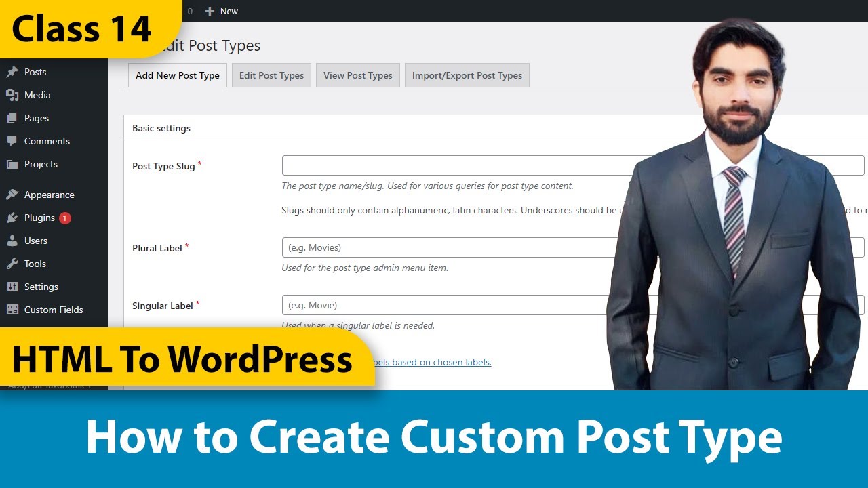Click the Plugins plug icon
This screenshot has height=488, width=868.
(12, 218)
